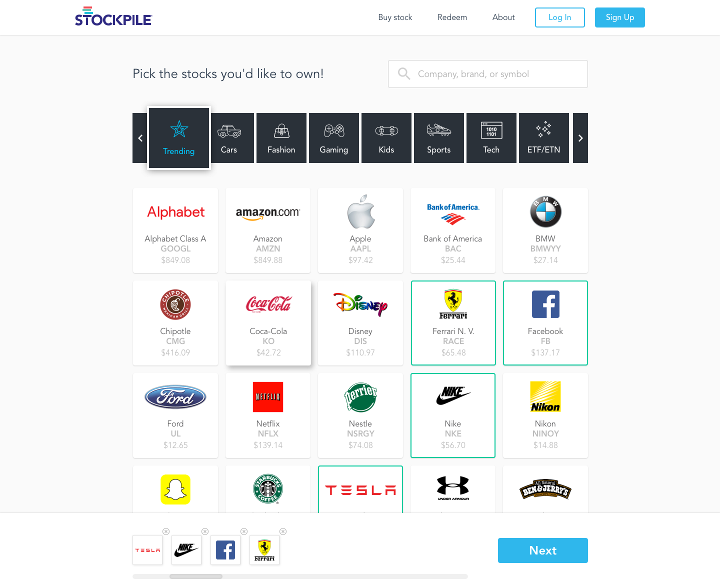Open the ETF/ETN category

(x=544, y=138)
